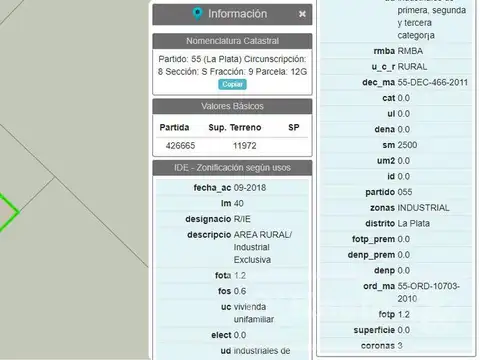Select the uc value vivienda unifamiliar

(254, 313)
